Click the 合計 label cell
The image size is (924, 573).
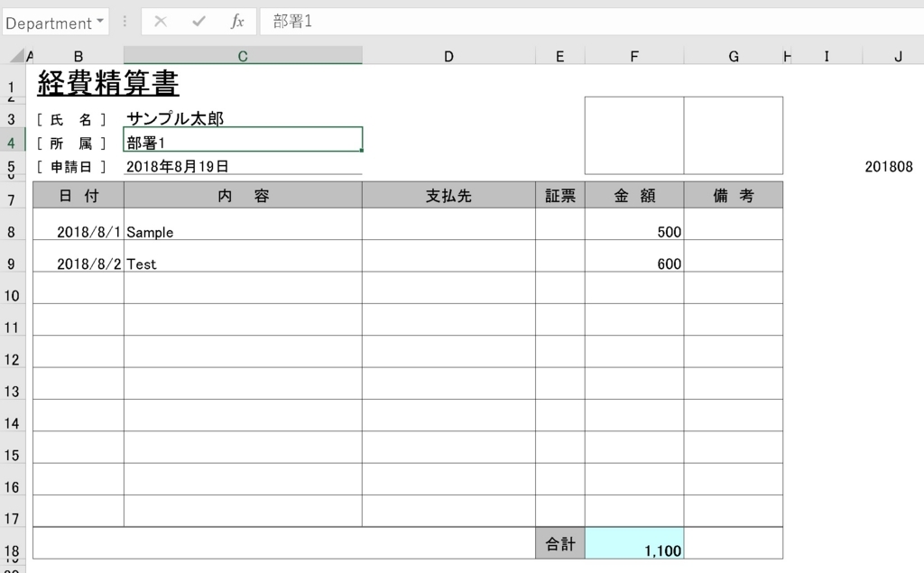pyautogui.click(x=559, y=543)
